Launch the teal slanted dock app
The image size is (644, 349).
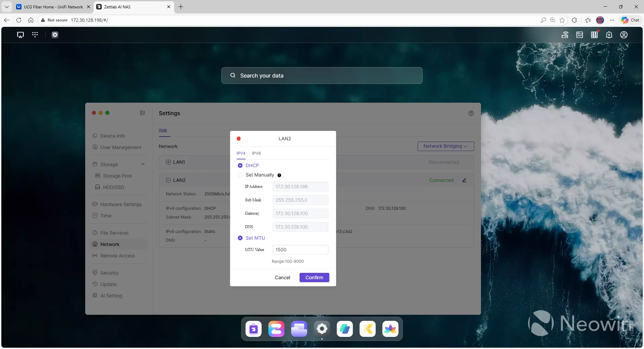tap(345, 329)
